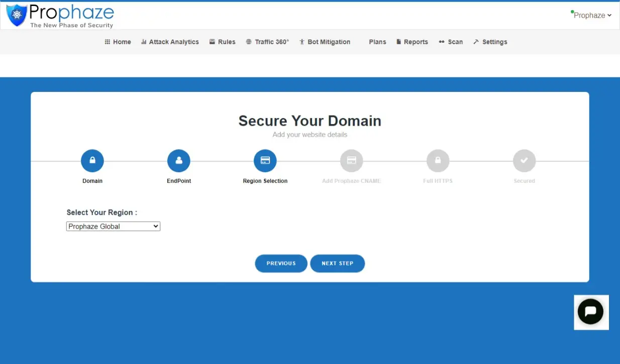Open the chat bubble widget
The image size is (620, 364).
[x=590, y=312]
